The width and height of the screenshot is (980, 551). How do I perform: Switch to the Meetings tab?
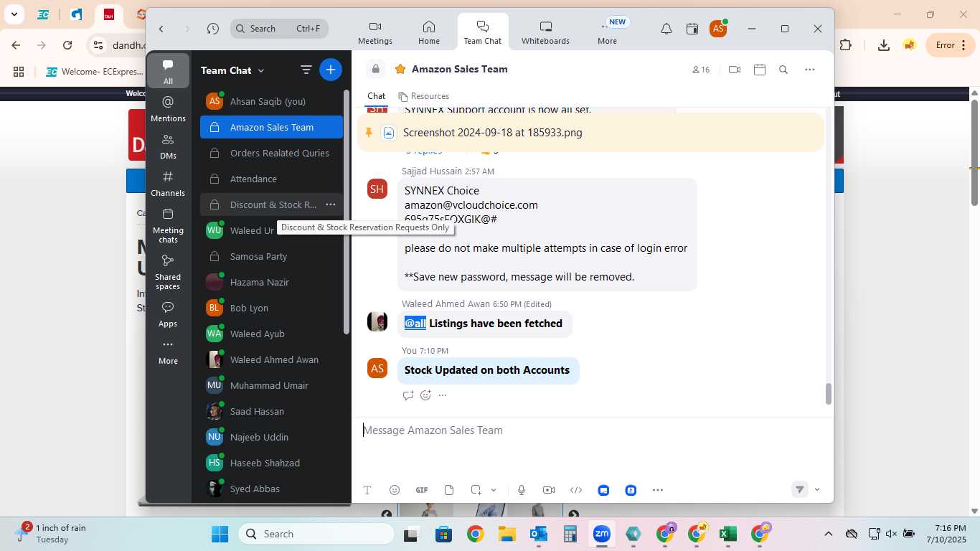pyautogui.click(x=375, y=33)
